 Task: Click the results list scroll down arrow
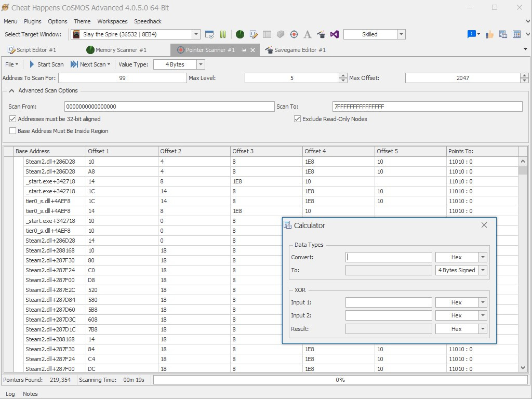523,368
